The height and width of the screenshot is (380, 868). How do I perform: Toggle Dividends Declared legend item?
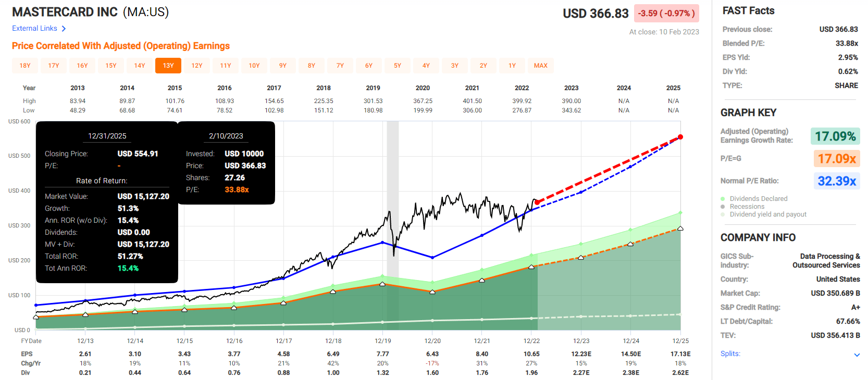tap(754, 199)
